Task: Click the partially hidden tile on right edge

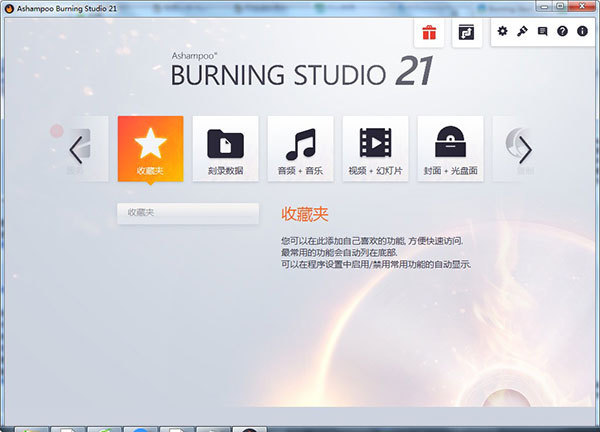Action: 514,148
